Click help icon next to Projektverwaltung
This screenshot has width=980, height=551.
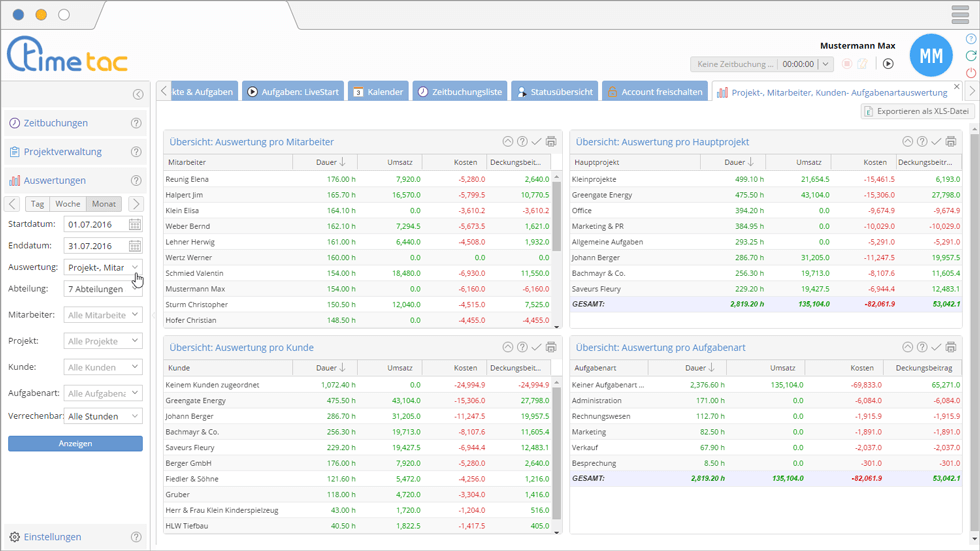pos(137,152)
